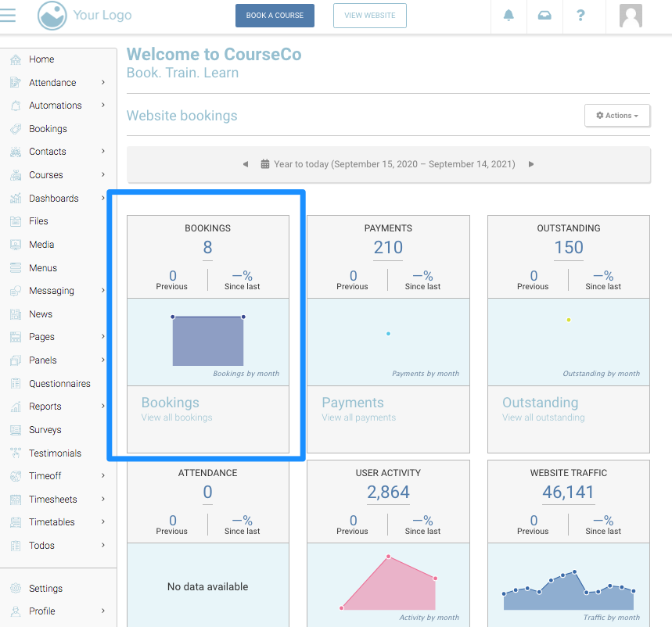Click the calendar icon in date bar
The width and height of the screenshot is (672, 627).
point(265,164)
